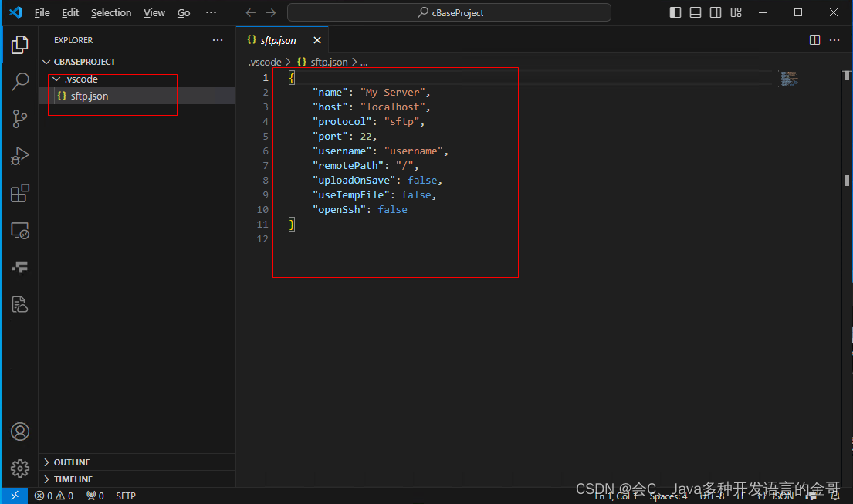Open the Remote Explorer view
The image size is (853, 504).
(x=19, y=230)
